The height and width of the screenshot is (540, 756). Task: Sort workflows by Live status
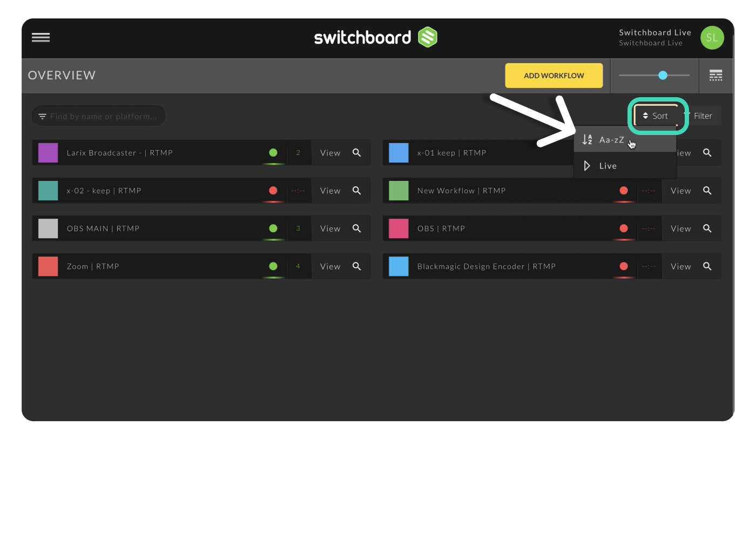[x=625, y=166]
